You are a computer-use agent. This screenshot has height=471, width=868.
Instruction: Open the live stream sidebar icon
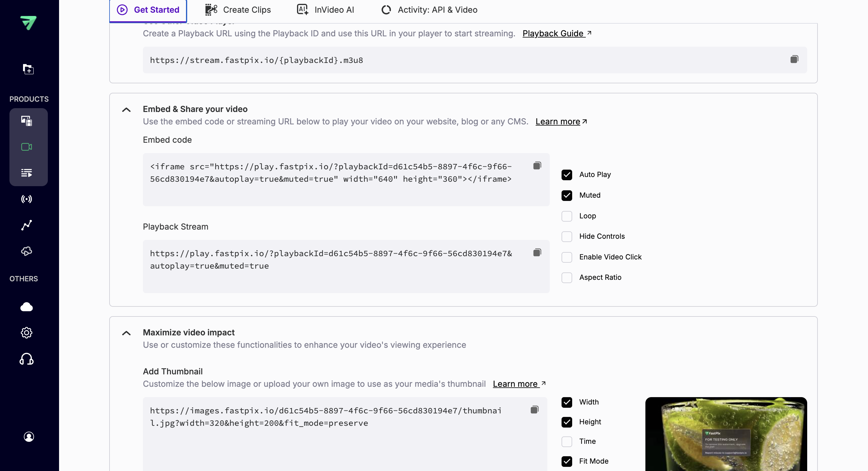27,199
